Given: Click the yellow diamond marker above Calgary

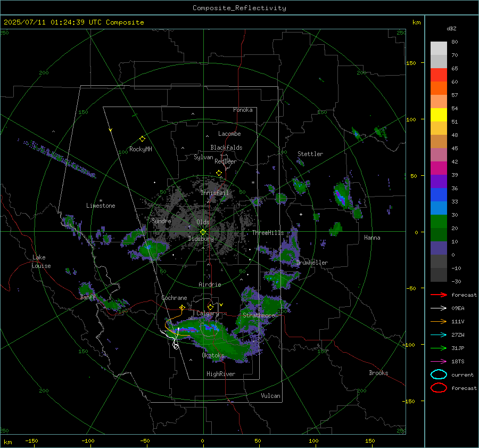Looking at the screenshot, I should pyautogui.click(x=210, y=307).
